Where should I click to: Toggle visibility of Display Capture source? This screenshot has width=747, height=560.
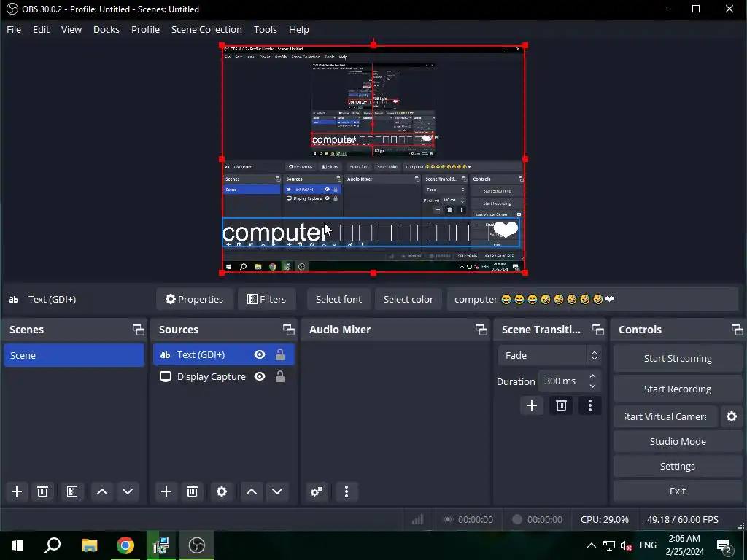260,377
